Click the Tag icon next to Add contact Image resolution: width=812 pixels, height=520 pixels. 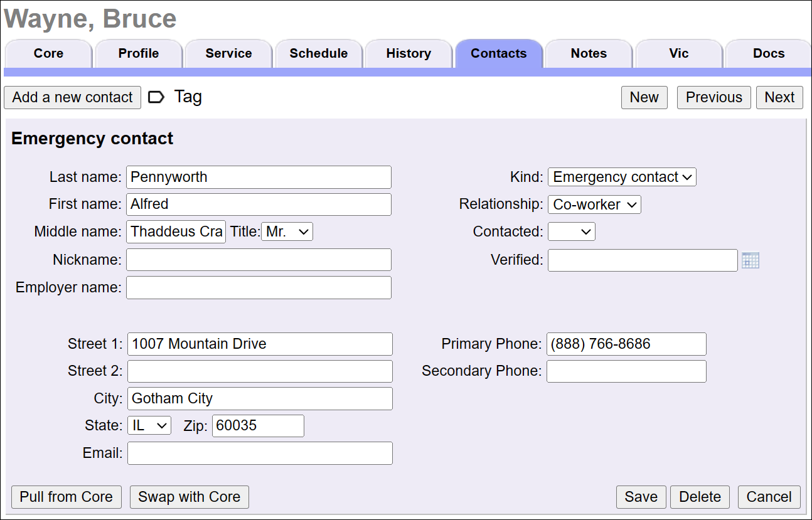pos(156,97)
